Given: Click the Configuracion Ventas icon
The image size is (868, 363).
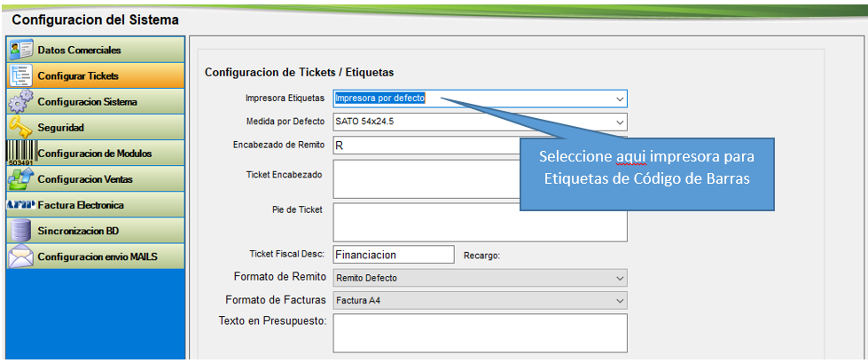Looking at the screenshot, I should click(20, 178).
